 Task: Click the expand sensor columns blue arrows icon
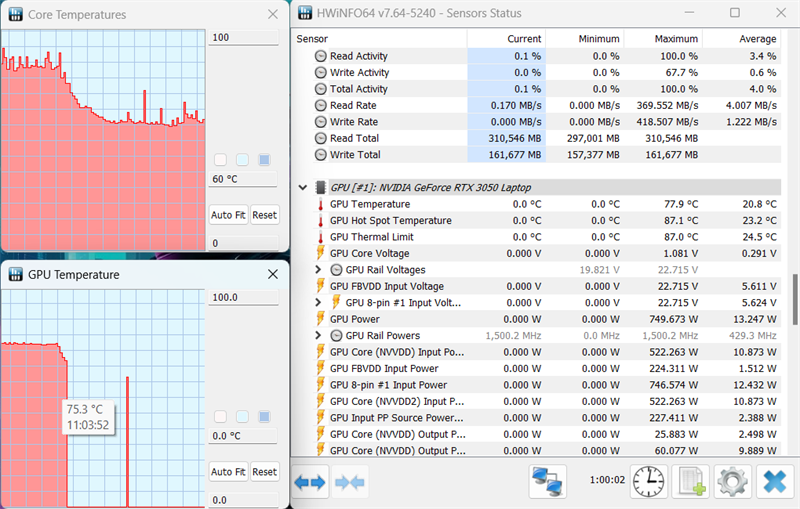[x=310, y=482]
